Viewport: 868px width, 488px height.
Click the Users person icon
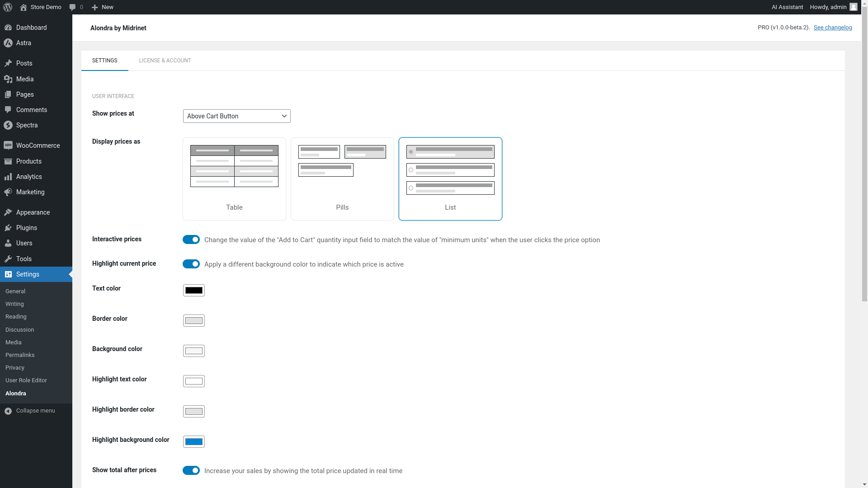pyautogui.click(x=8, y=243)
